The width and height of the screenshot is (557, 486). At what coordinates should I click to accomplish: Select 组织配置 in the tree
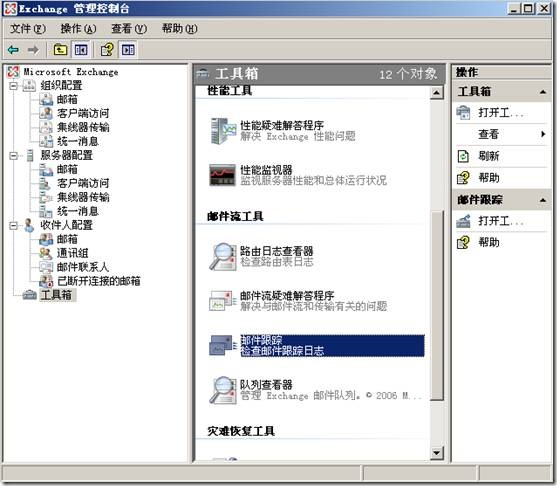click(x=61, y=85)
